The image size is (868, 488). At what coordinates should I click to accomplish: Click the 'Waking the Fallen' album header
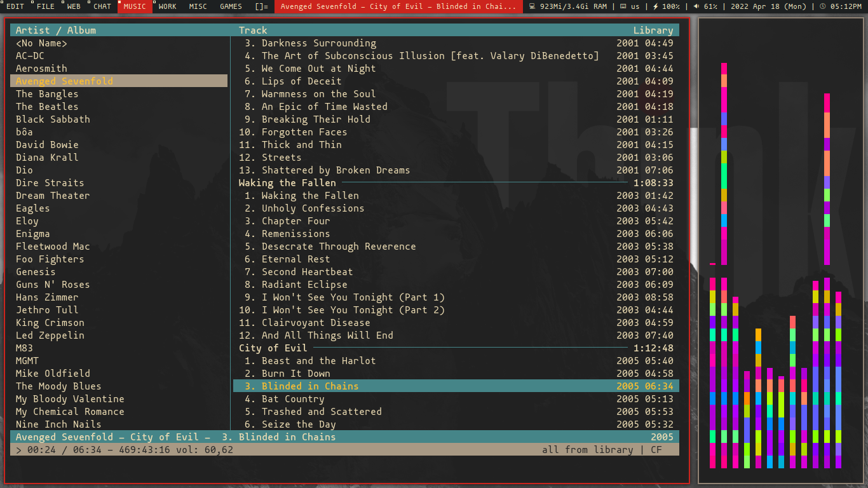click(456, 183)
